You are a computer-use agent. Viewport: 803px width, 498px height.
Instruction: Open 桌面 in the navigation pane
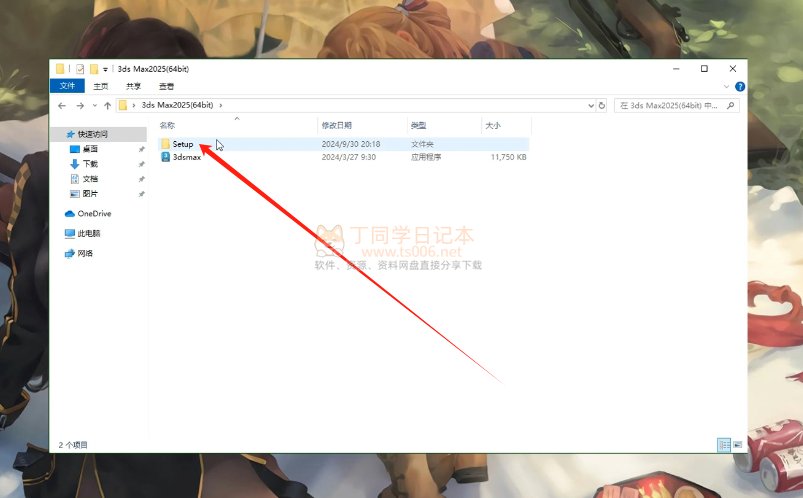(90, 149)
